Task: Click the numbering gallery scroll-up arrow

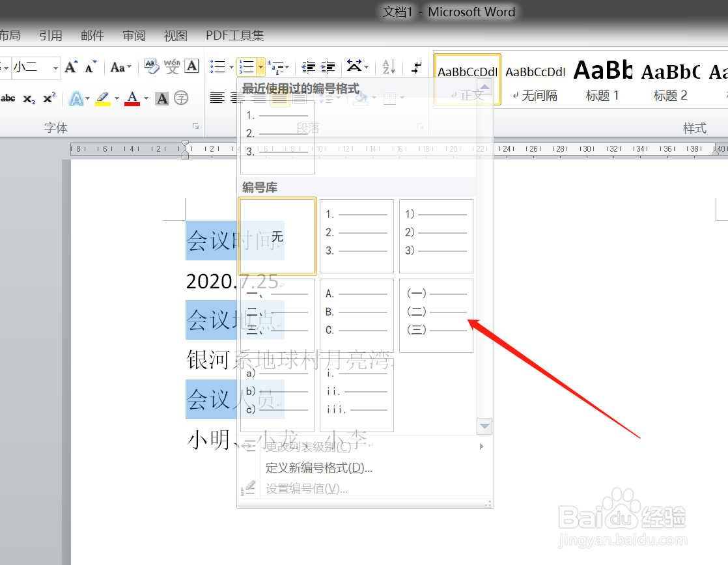Action: [x=484, y=87]
